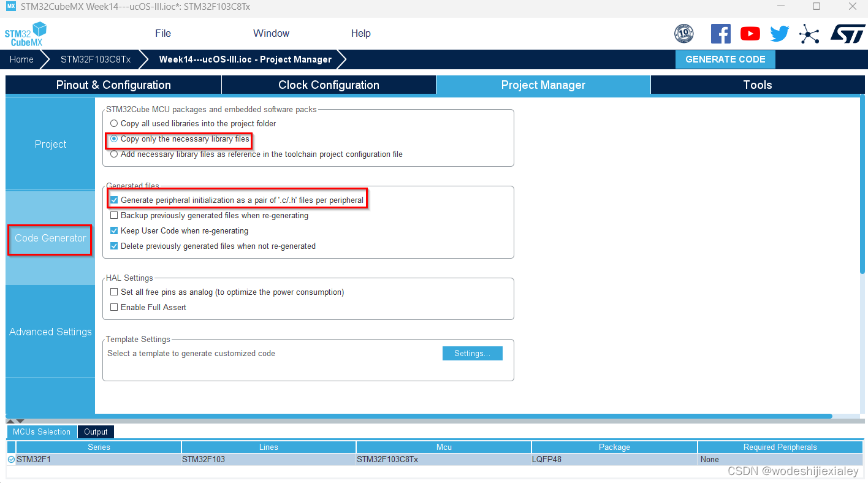This screenshot has height=483, width=868.
Task: Switch to Clock Configuration tab
Action: pos(329,85)
